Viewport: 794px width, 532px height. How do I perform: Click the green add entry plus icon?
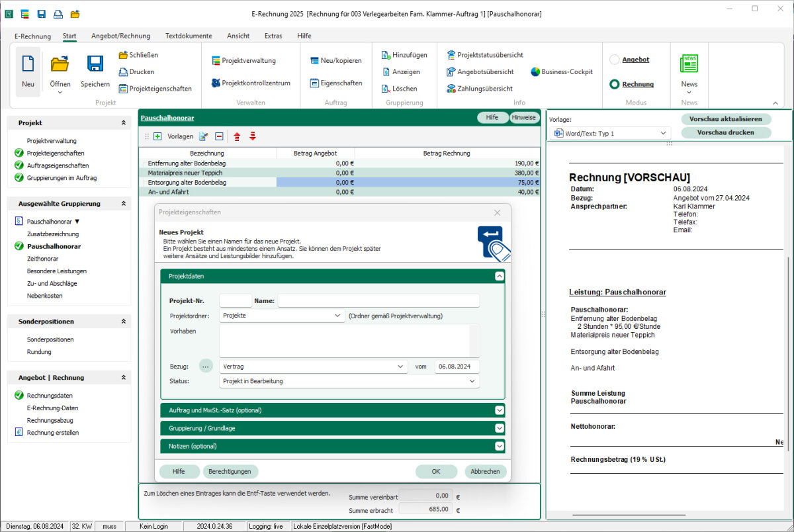click(157, 137)
